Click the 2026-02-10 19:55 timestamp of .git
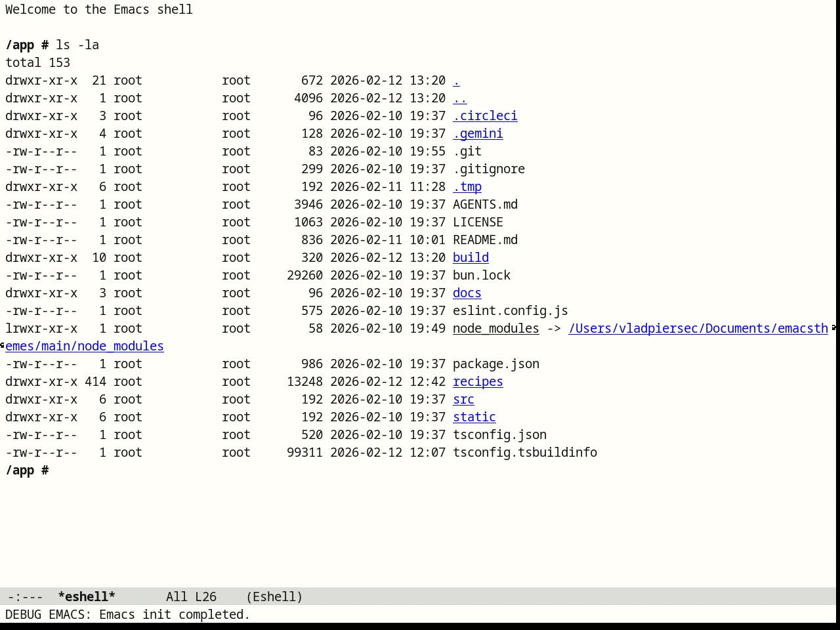This screenshot has width=840, height=630. (x=388, y=152)
